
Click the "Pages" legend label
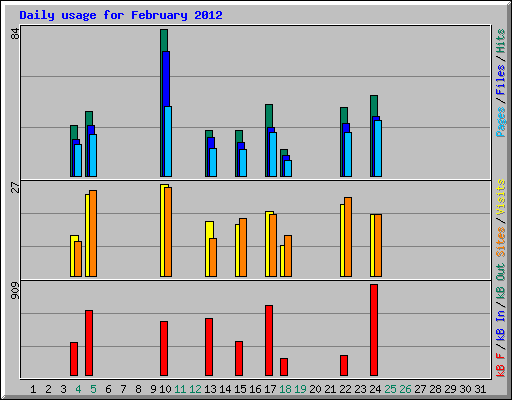point(501,122)
